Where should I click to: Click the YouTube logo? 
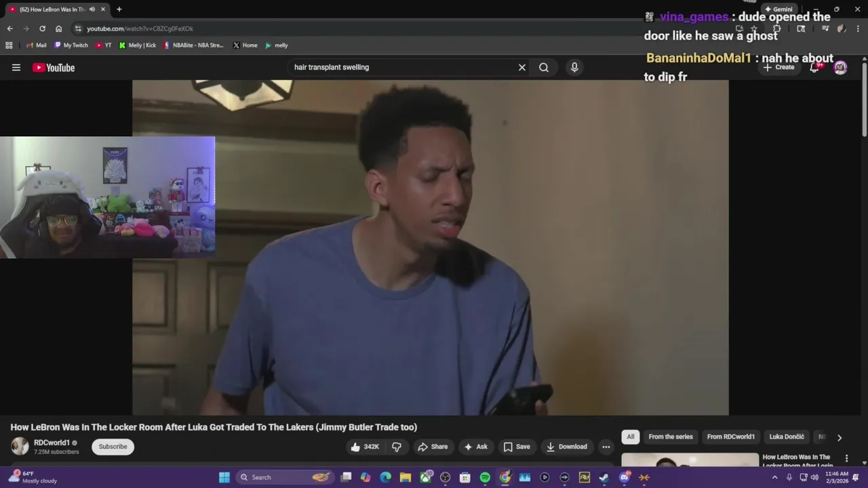click(x=54, y=67)
